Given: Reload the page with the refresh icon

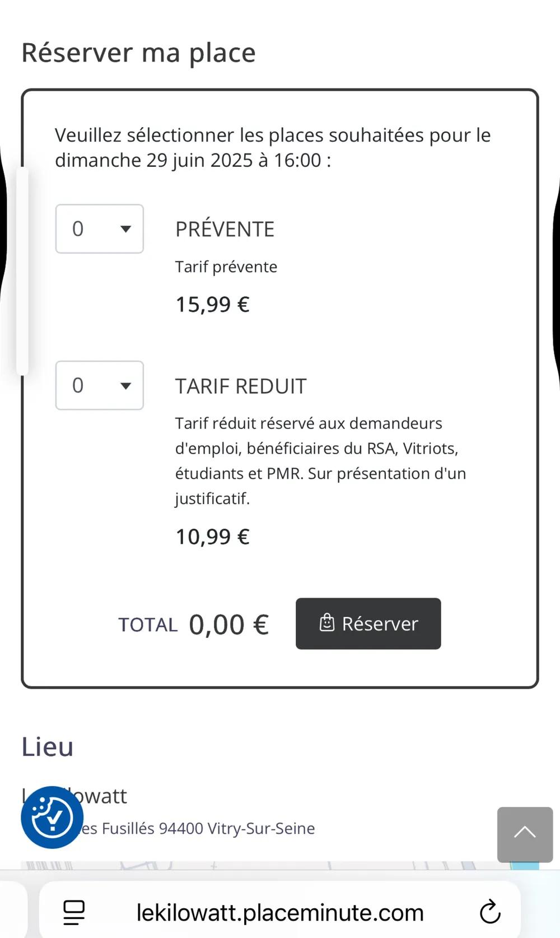Looking at the screenshot, I should [x=490, y=912].
